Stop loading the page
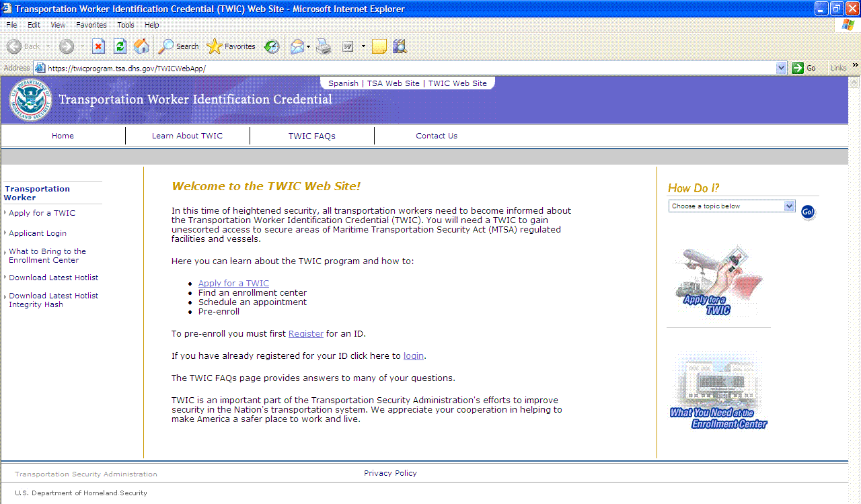 pos(99,46)
